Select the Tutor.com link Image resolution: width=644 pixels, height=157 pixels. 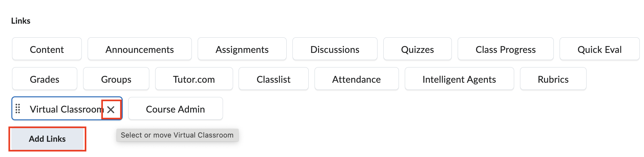click(194, 79)
